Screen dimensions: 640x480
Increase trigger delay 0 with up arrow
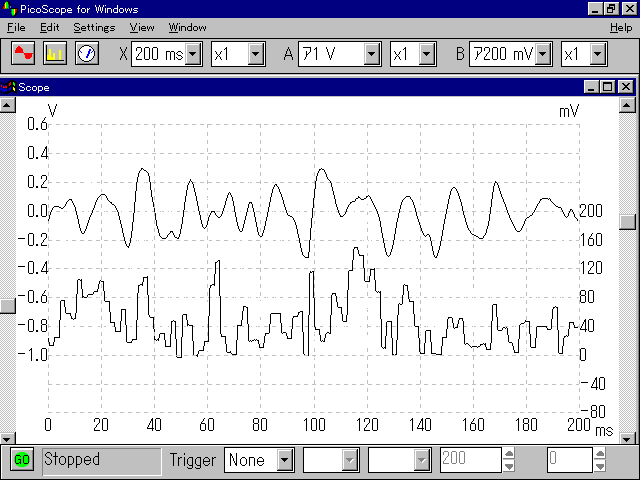[600, 453]
